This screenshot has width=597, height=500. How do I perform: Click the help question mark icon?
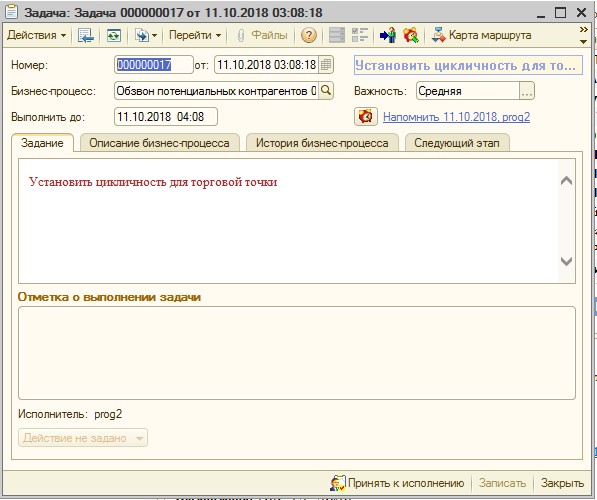pos(308,36)
